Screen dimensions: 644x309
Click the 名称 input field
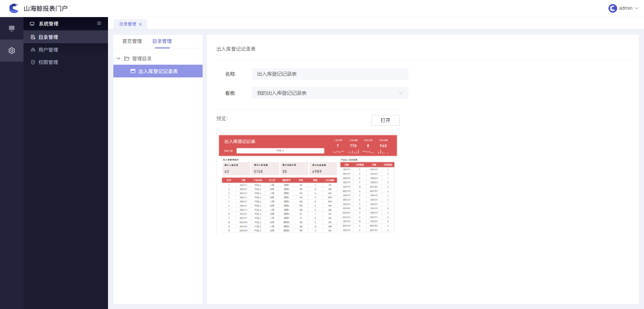(x=330, y=74)
